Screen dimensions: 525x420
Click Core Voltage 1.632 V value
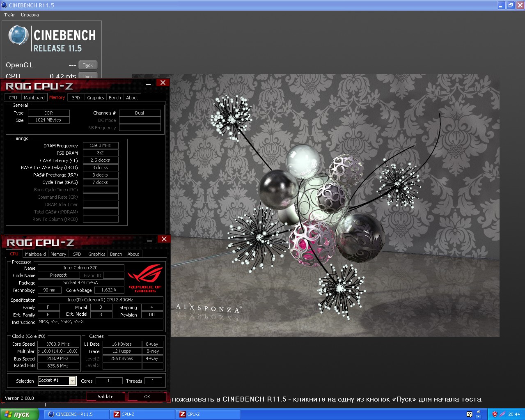109,290
